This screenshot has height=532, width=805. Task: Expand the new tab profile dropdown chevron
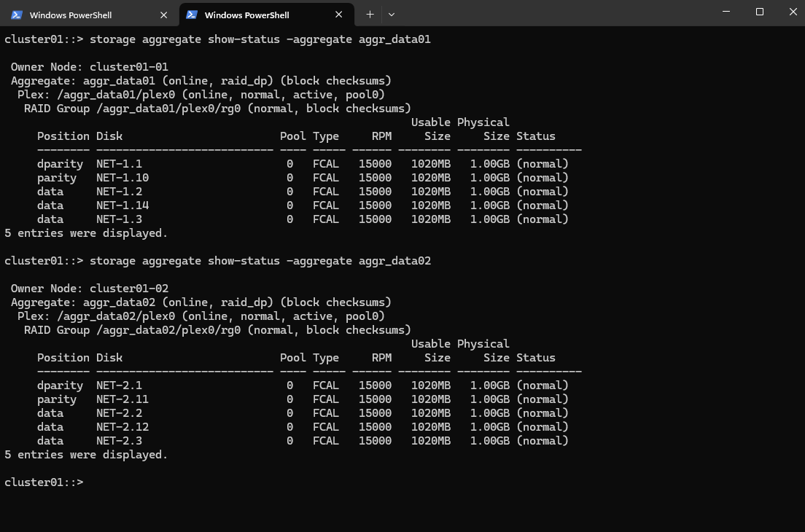coord(392,15)
